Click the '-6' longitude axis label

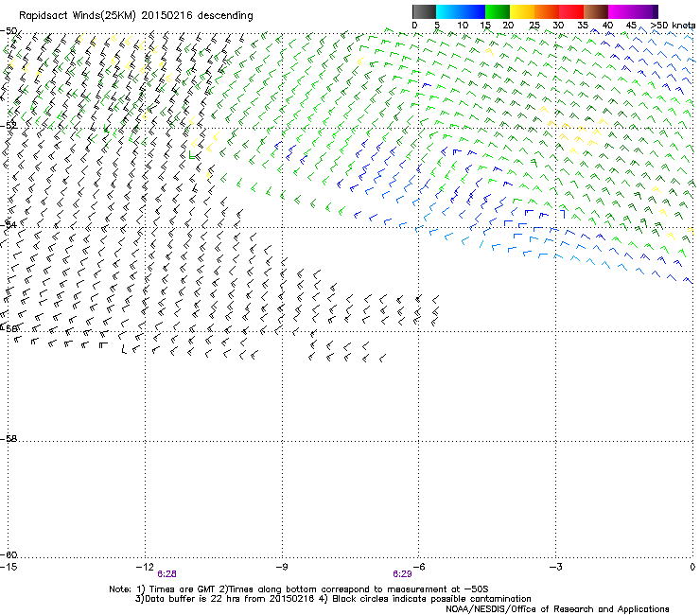[418, 567]
